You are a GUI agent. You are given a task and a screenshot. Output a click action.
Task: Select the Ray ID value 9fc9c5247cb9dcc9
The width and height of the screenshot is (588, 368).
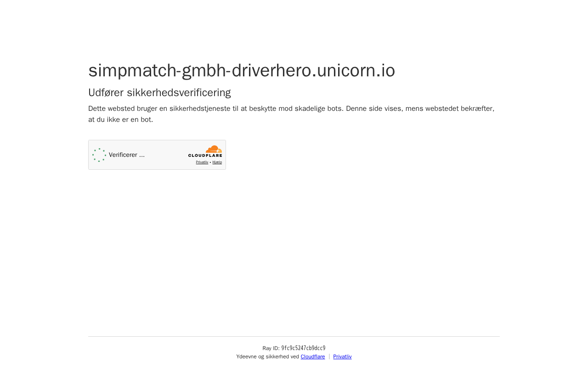tap(303, 348)
